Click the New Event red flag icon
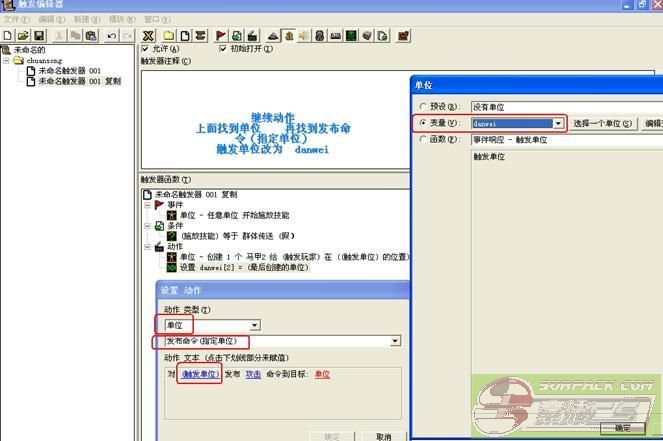663x441 pixels. (x=222, y=35)
